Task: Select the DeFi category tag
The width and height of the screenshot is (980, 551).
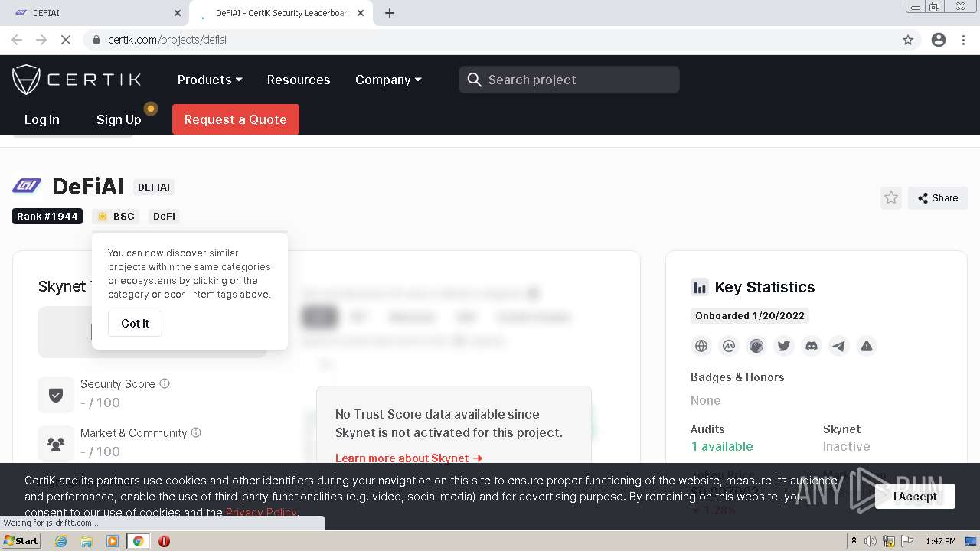Action: pyautogui.click(x=165, y=217)
